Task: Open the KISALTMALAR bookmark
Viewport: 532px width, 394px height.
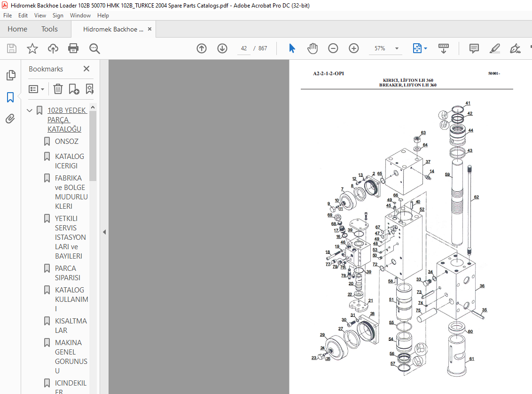Action: click(71, 325)
